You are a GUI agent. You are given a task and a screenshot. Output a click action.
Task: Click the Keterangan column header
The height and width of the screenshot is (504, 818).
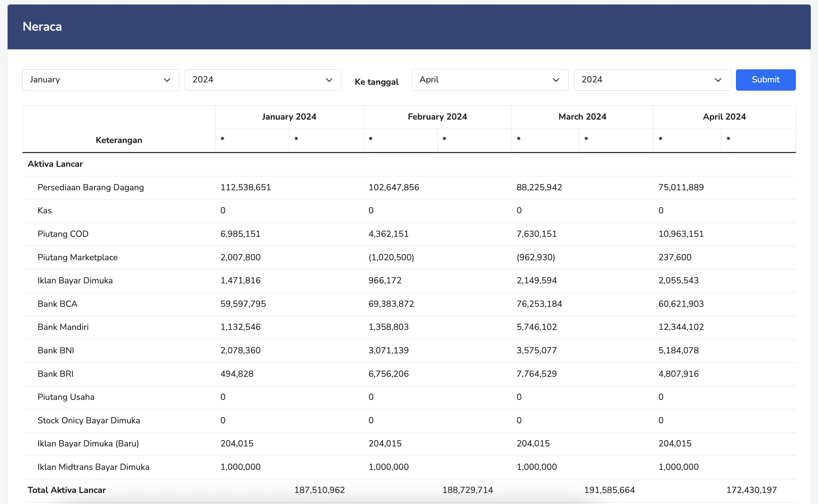(x=119, y=140)
